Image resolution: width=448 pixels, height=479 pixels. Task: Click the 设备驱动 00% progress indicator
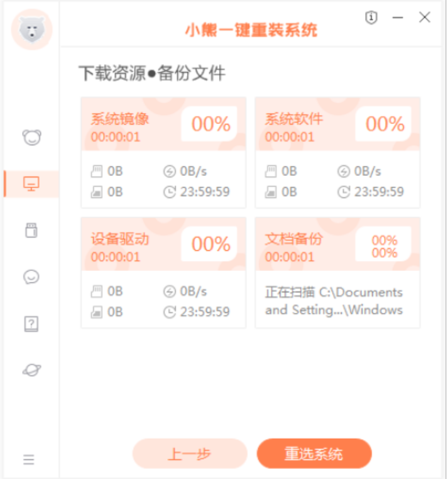tap(210, 245)
